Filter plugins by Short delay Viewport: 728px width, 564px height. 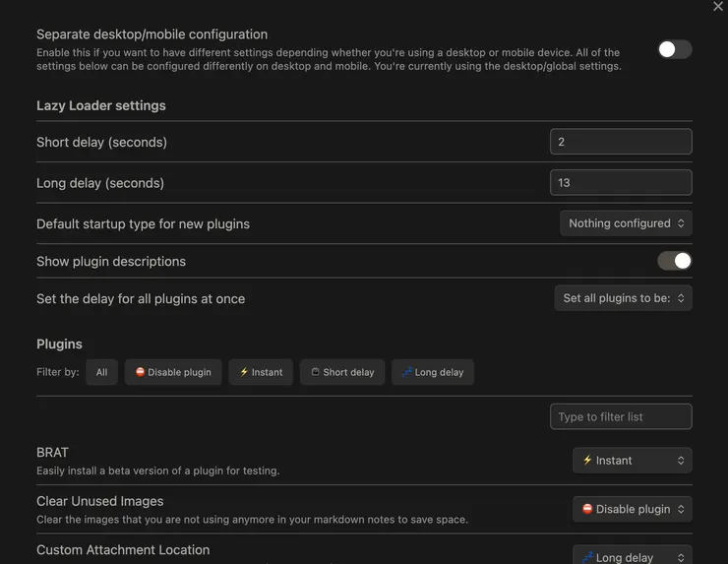(342, 372)
